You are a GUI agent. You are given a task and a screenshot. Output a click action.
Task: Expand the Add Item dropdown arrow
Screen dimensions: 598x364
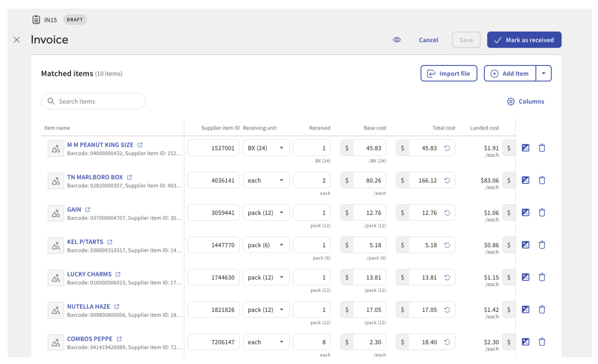(x=544, y=74)
